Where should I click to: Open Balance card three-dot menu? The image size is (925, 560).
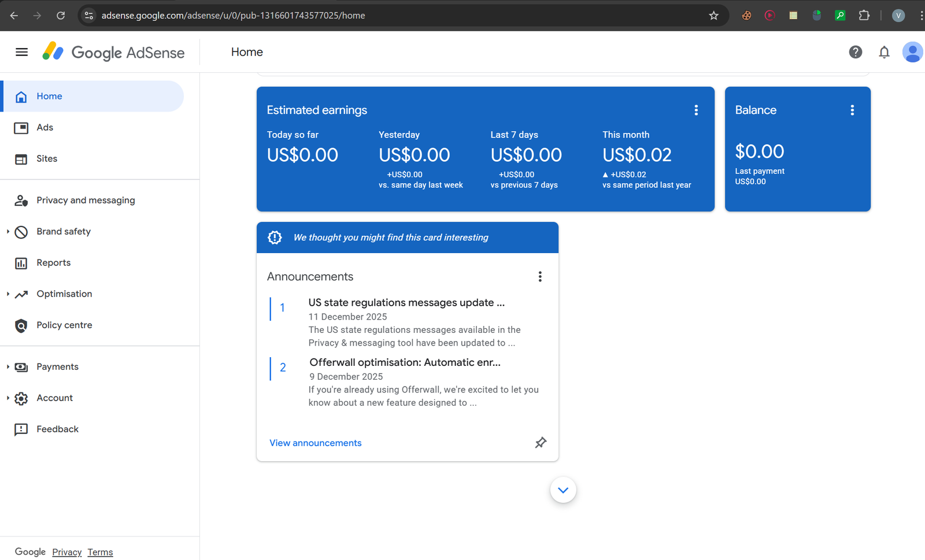click(852, 110)
